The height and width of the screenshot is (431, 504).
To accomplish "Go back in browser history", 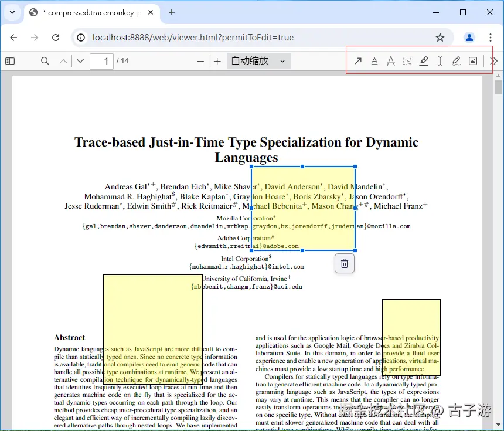I will click(x=13, y=38).
